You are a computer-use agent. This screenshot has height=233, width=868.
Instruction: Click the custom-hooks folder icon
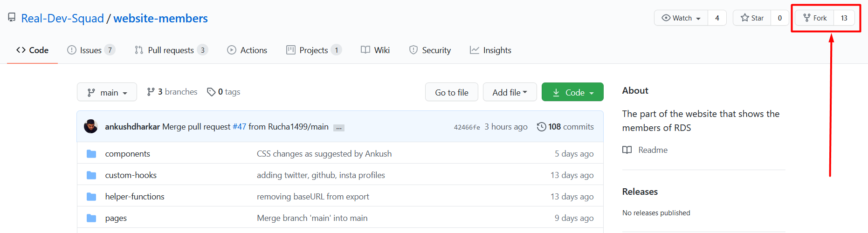(91, 175)
